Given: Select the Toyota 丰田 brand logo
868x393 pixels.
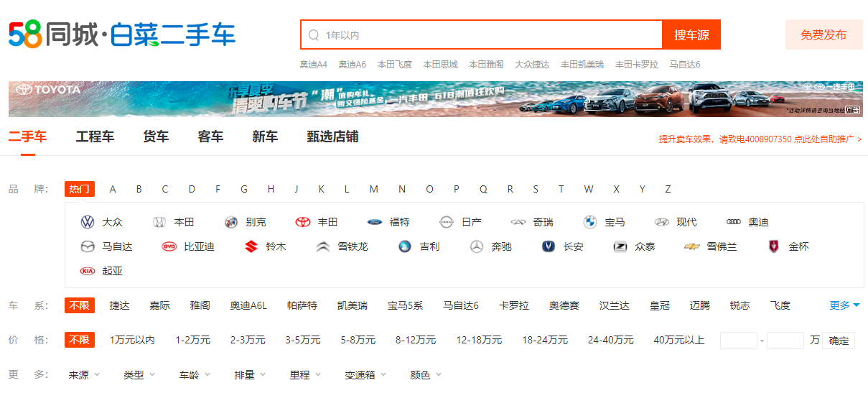Looking at the screenshot, I should [303, 222].
